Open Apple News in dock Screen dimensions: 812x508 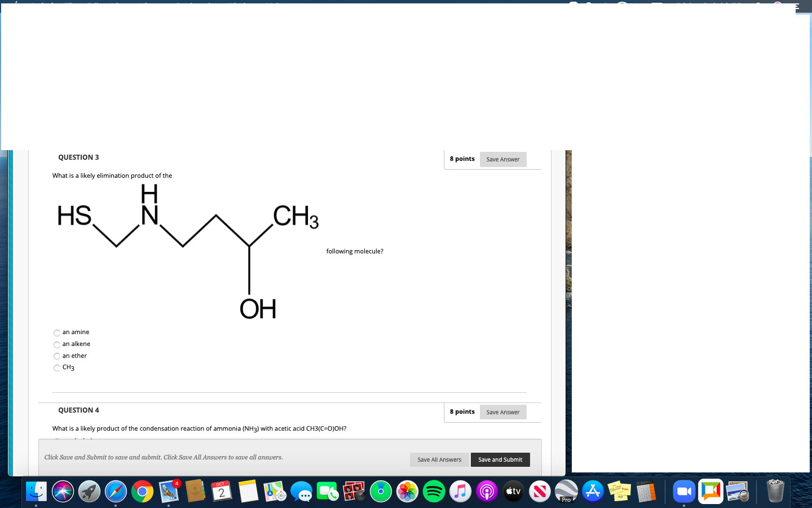(x=540, y=492)
